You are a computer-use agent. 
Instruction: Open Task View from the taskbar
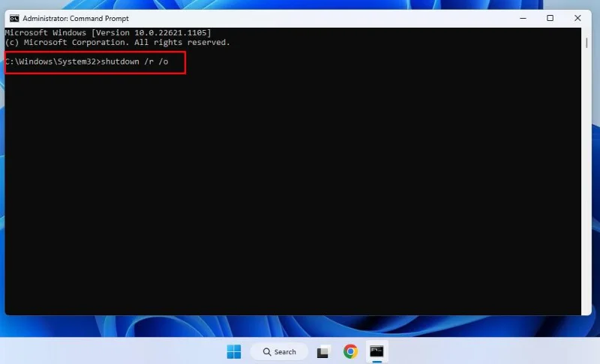[x=323, y=351]
